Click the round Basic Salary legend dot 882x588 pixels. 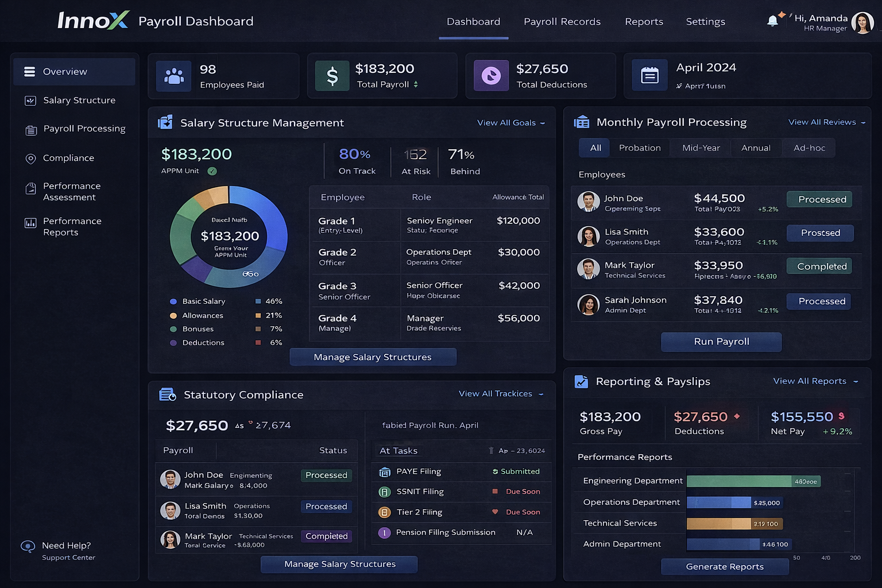pyautogui.click(x=173, y=301)
